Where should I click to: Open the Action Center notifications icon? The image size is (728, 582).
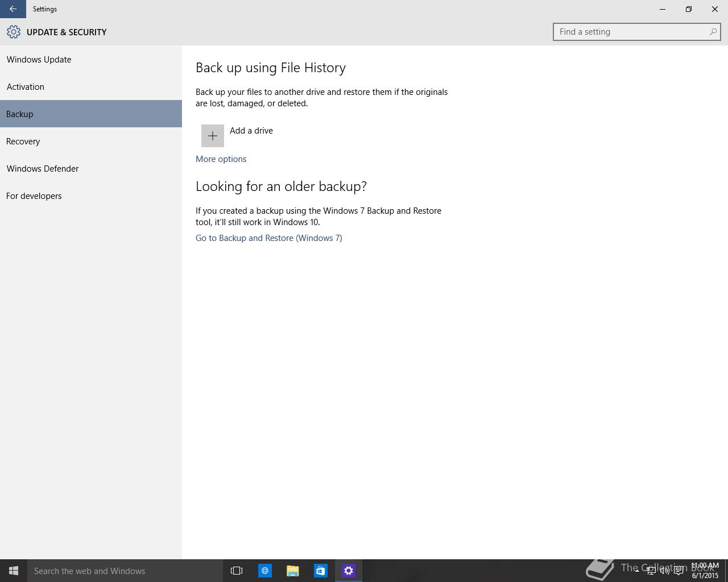(679, 571)
